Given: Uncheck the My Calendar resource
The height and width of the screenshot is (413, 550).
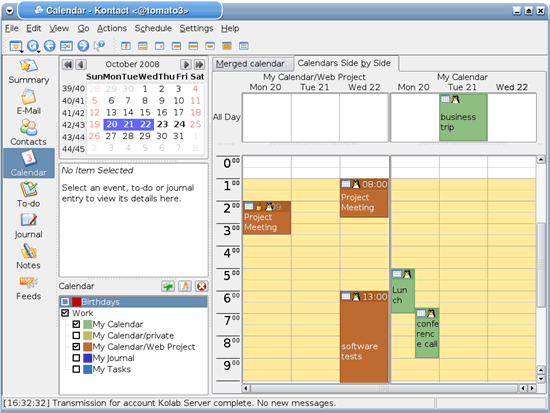Looking at the screenshot, I should [x=76, y=324].
